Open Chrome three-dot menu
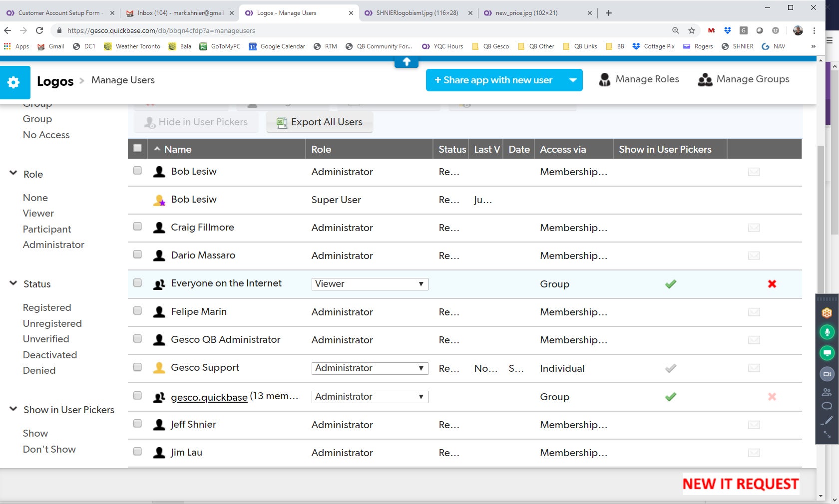The image size is (839, 504). tap(814, 30)
